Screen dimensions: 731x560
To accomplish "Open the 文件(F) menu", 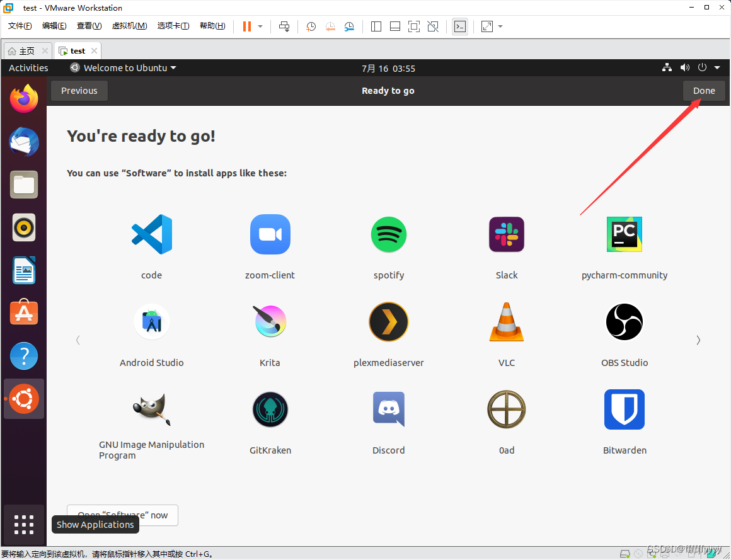I will (x=20, y=26).
